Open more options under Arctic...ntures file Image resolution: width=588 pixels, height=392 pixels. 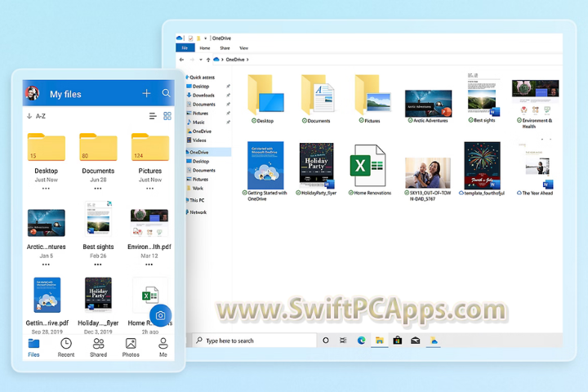pos(46,265)
